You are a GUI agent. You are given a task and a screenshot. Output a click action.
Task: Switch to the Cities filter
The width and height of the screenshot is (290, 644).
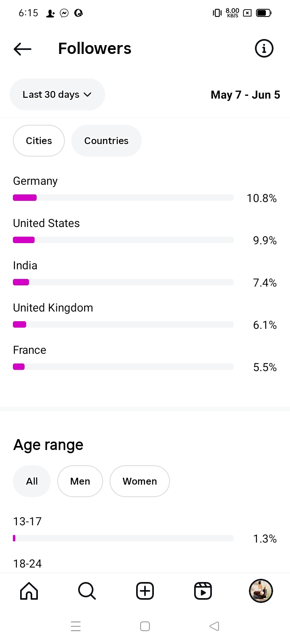(39, 141)
